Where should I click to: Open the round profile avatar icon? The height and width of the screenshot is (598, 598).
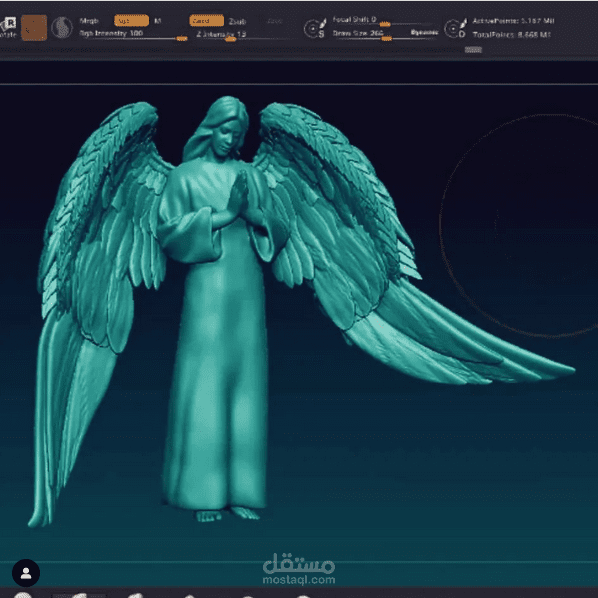click(x=26, y=573)
